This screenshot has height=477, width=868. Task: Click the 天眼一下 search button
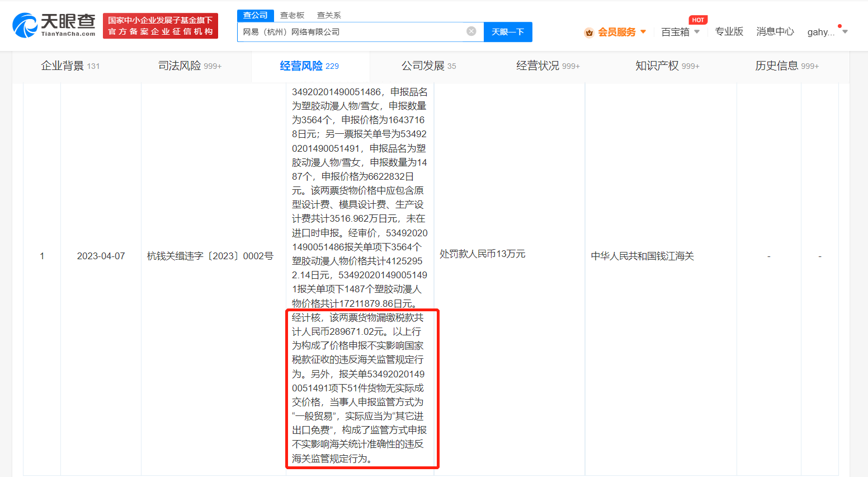tap(508, 32)
